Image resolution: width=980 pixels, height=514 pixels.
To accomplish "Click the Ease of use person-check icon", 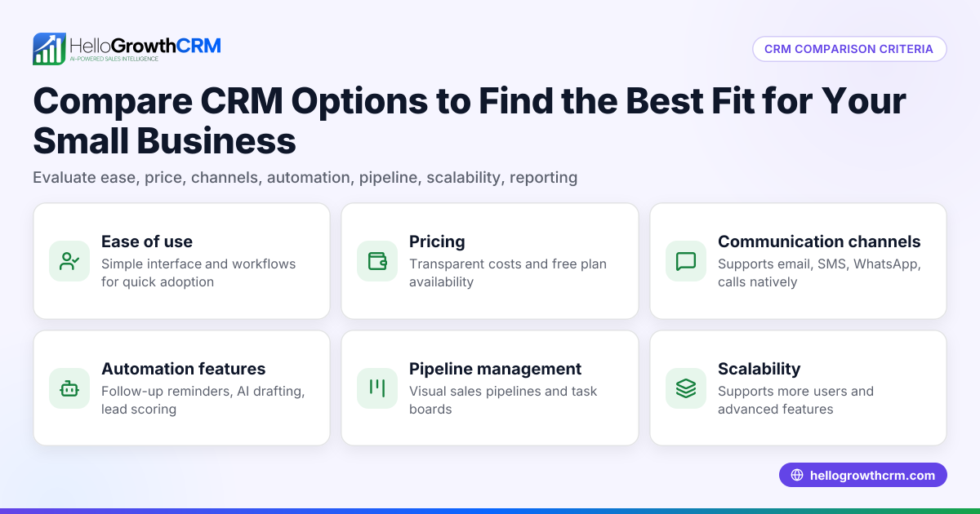I will click(69, 261).
